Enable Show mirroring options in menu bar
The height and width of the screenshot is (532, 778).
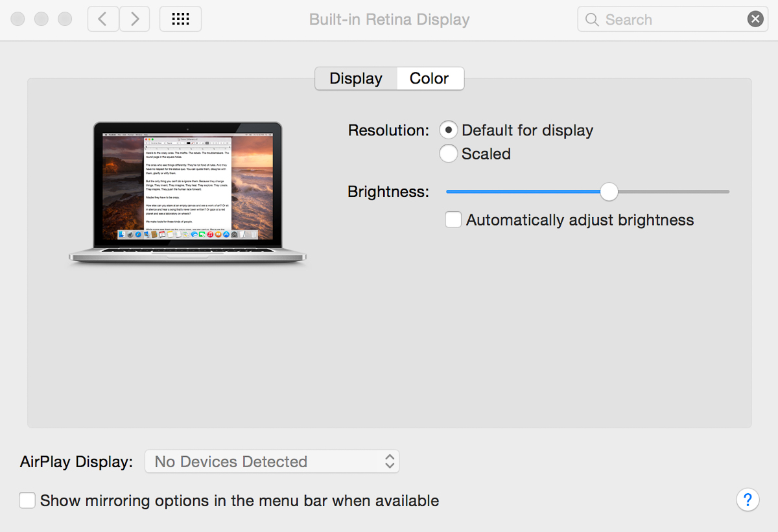pos(27,500)
